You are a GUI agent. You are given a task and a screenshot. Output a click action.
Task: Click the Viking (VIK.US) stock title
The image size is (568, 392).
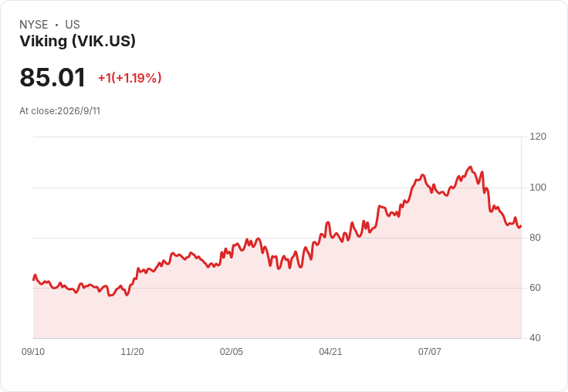[x=77, y=41]
